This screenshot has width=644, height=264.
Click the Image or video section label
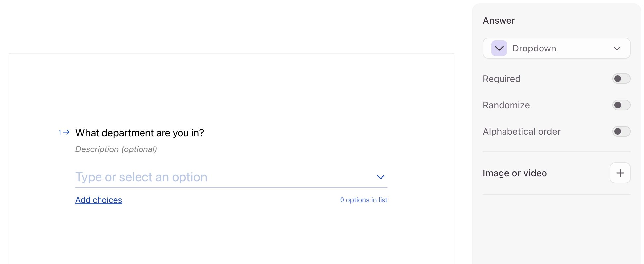point(515,173)
